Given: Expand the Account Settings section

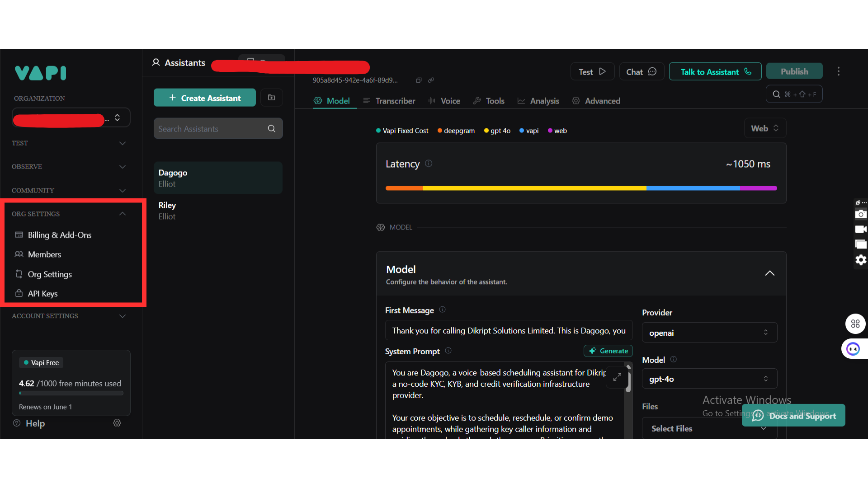Looking at the screenshot, I should point(122,316).
